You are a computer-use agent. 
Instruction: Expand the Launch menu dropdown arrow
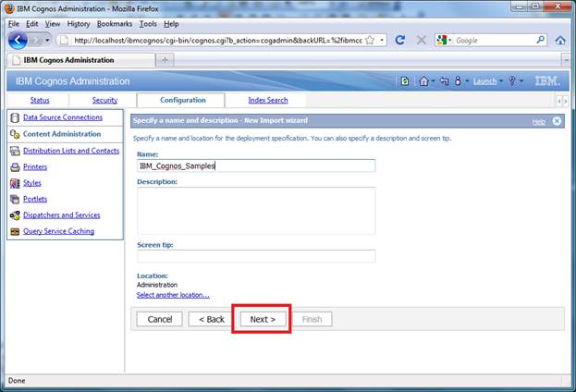pyautogui.click(x=501, y=80)
